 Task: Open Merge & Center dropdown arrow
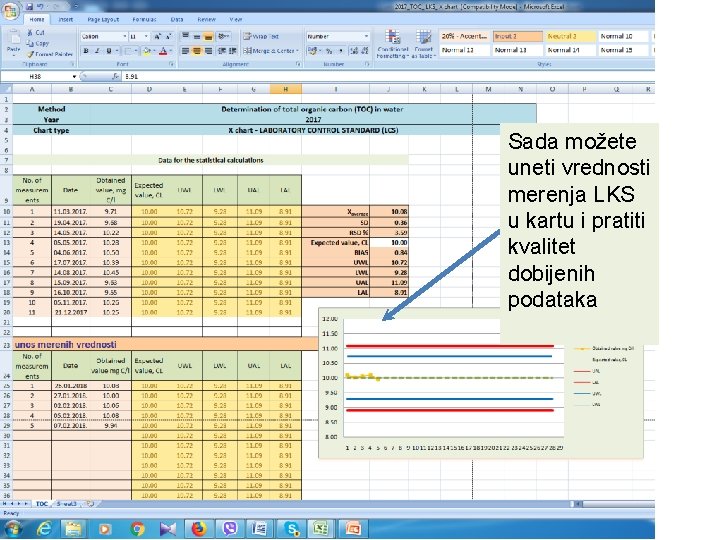(298, 51)
